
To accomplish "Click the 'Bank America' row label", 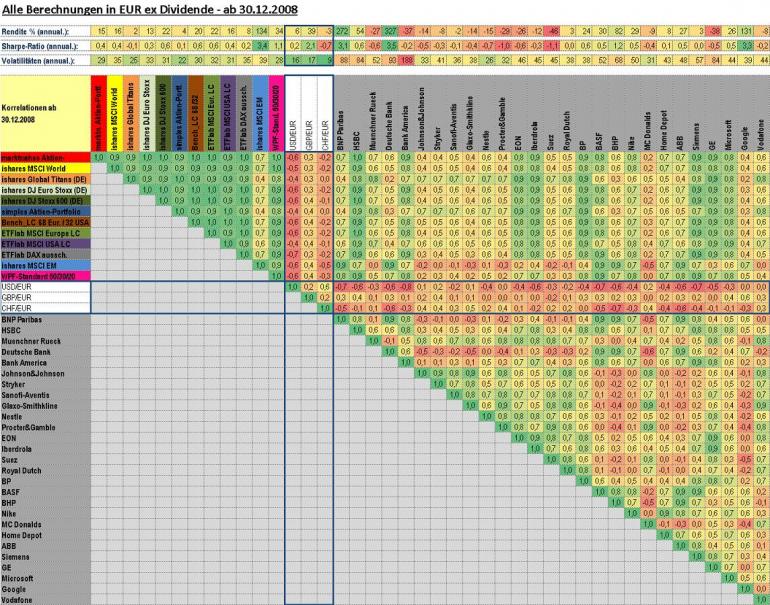I will (46, 363).
